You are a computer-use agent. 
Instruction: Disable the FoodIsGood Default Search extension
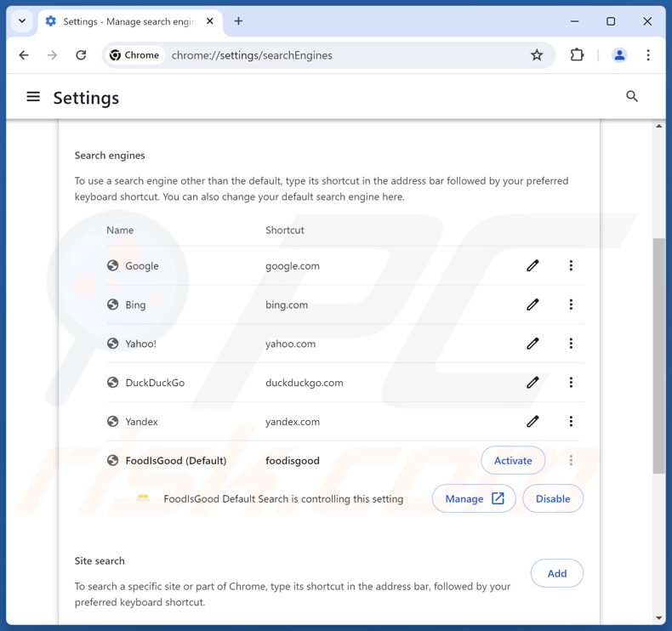(553, 498)
